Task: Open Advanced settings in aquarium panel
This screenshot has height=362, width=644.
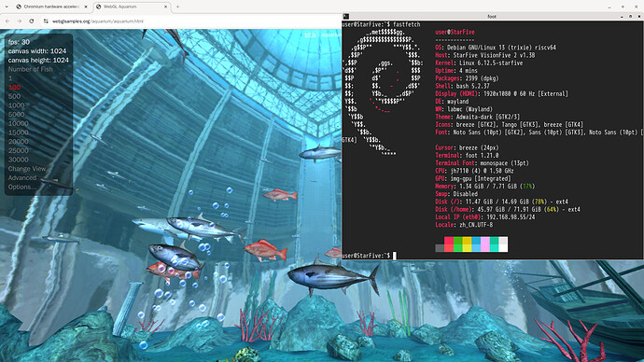Action: pyautogui.click(x=22, y=177)
